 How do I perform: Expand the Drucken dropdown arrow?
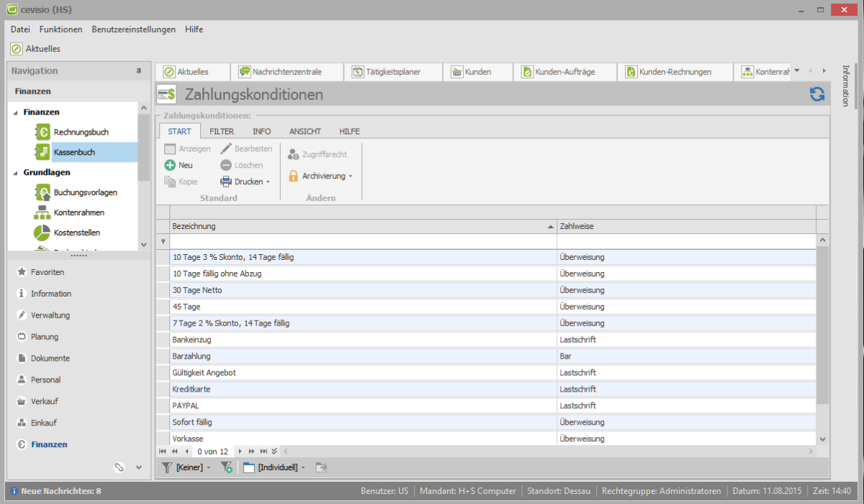click(x=268, y=182)
